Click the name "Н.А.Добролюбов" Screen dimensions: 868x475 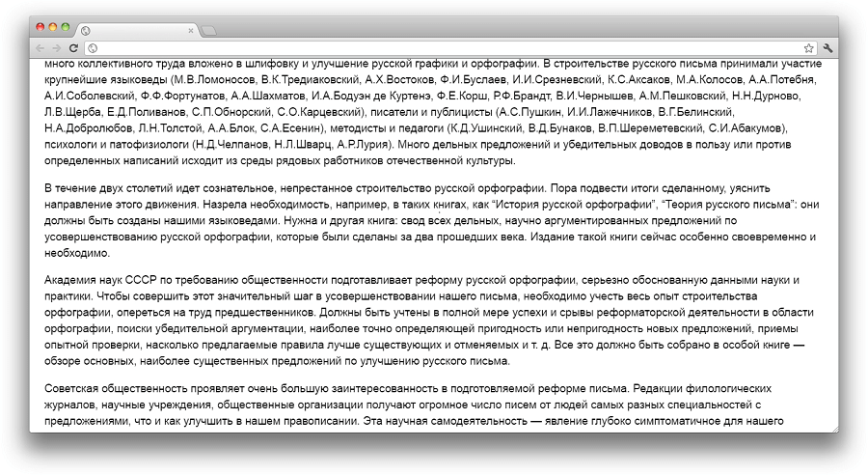pyautogui.click(x=89, y=128)
